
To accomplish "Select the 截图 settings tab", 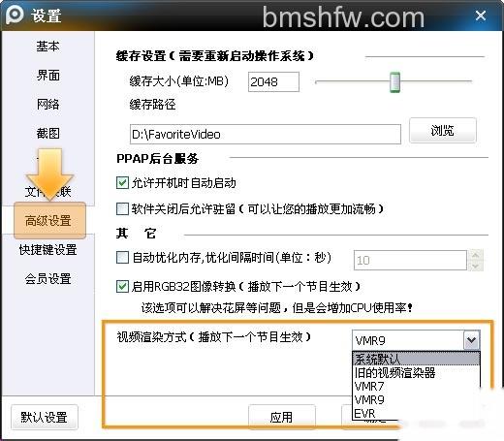I will [47, 133].
